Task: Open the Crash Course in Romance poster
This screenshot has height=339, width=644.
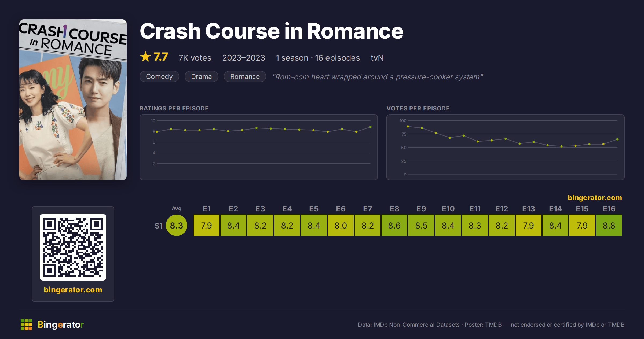Action: pos(73,100)
